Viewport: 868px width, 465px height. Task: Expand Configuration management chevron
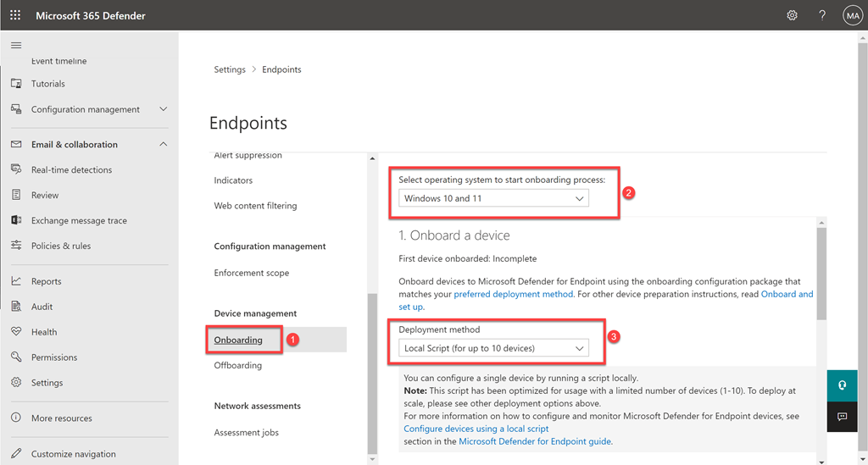click(164, 109)
